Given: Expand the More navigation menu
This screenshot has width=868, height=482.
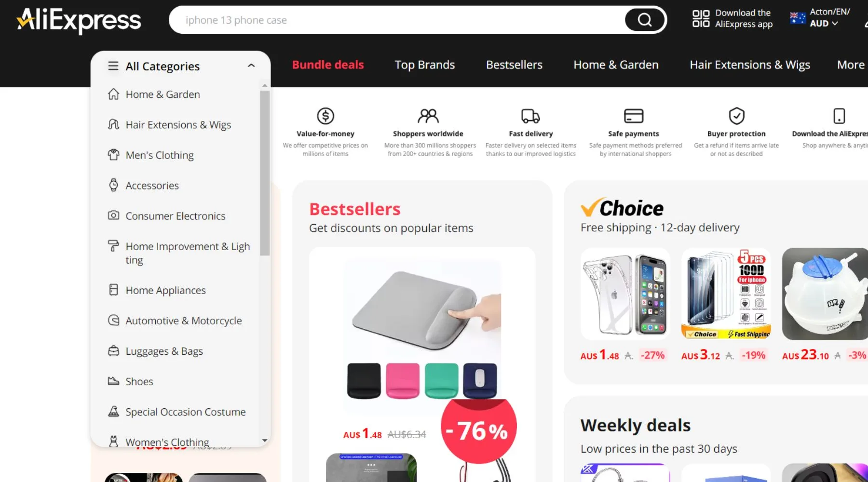Looking at the screenshot, I should tap(851, 65).
